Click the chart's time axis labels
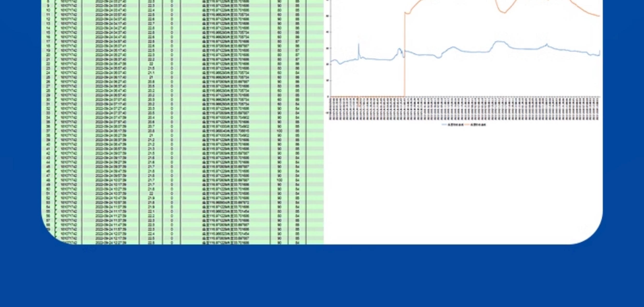Screen dimensions: 644x307 [464, 109]
